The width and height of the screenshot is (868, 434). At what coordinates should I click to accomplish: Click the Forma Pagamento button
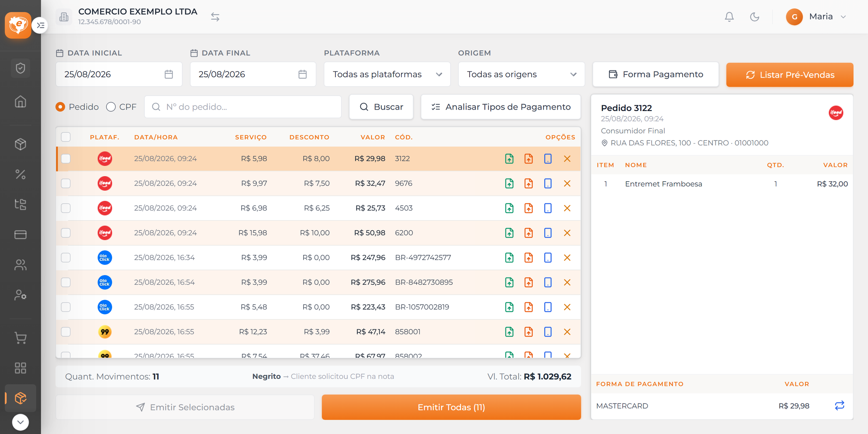(x=656, y=74)
